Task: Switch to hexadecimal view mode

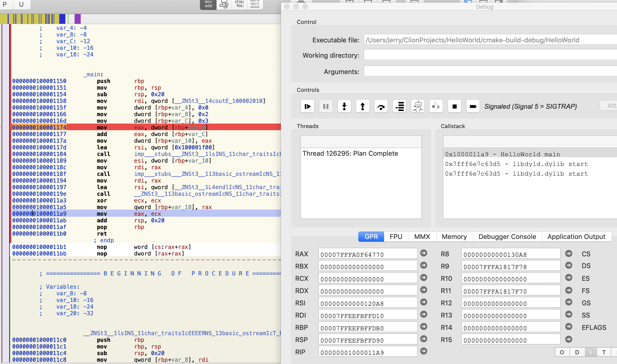Action: 255,5
